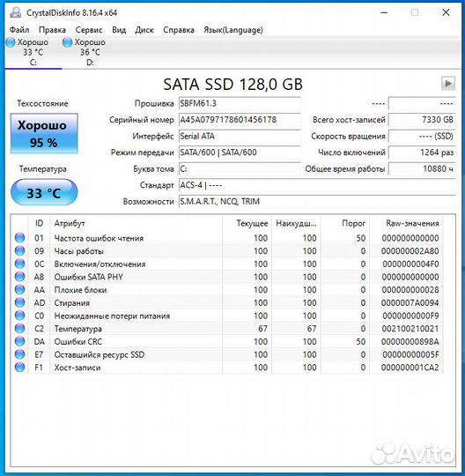Click status icon of attribute 01
The height and width of the screenshot is (476, 465).
tap(19, 238)
